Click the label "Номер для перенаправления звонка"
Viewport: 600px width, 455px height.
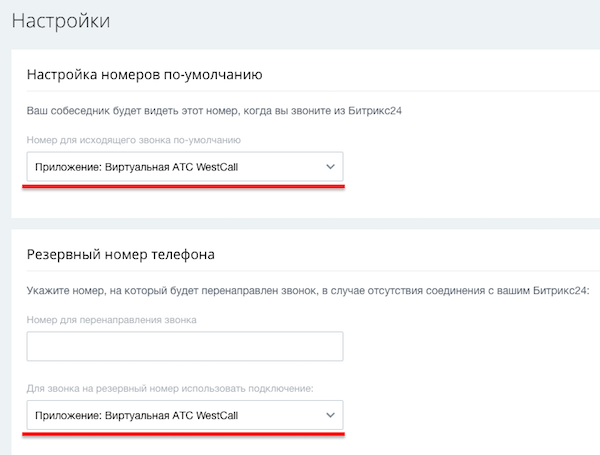tap(111, 320)
